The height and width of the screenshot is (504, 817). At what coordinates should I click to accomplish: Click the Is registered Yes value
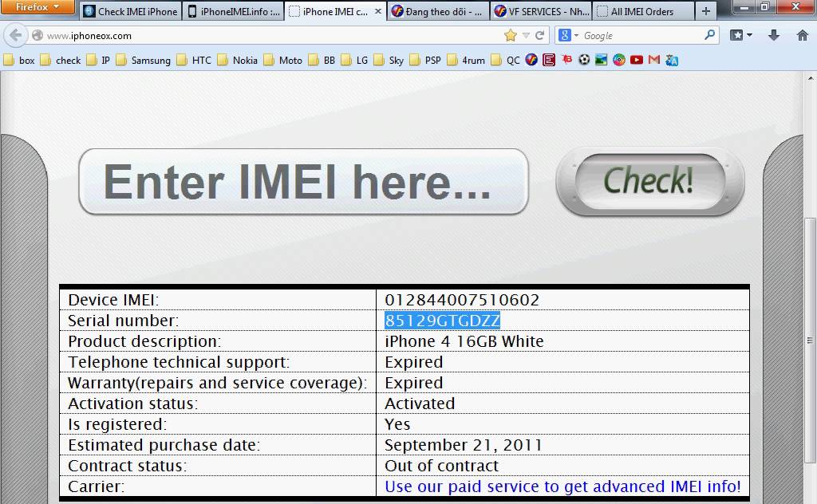click(x=397, y=424)
